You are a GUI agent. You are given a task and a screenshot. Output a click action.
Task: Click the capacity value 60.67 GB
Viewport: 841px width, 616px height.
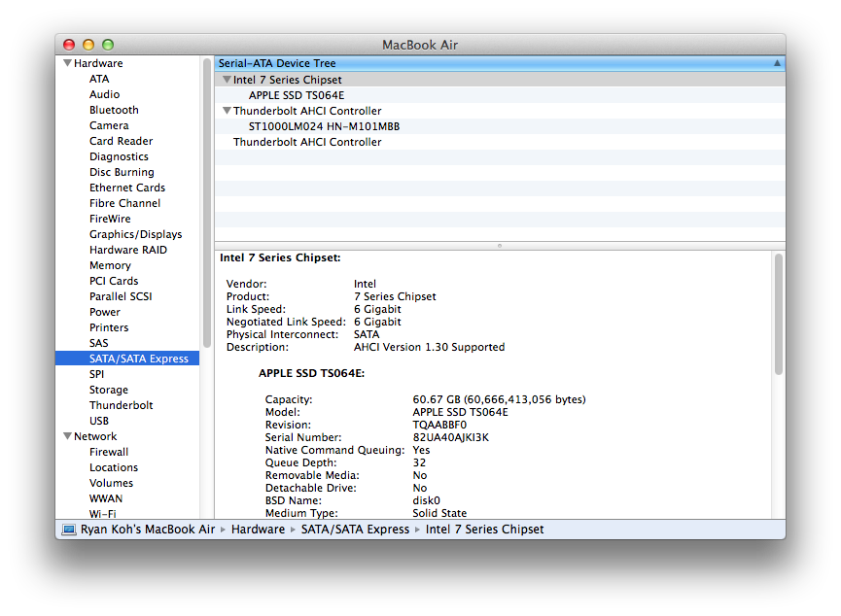point(499,399)
